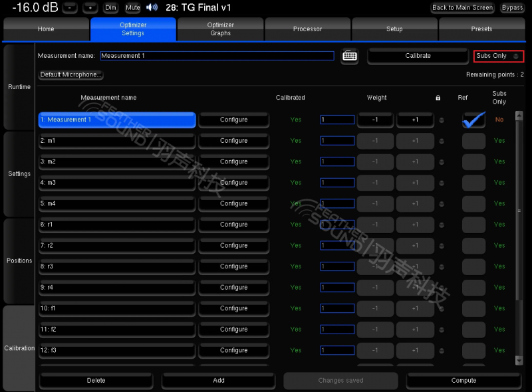Switch to the Optimizer Graphs tab
Viewport: 532px width, 392px height.
tap(220, 29)
